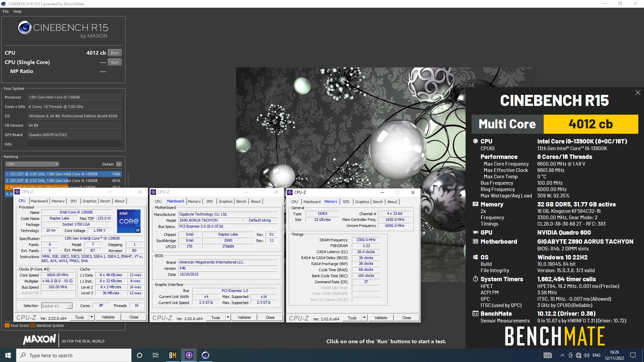Click Tools button in CPU-Z CPU window
This screenshot has height=362, width=644.
coord(79,317)
